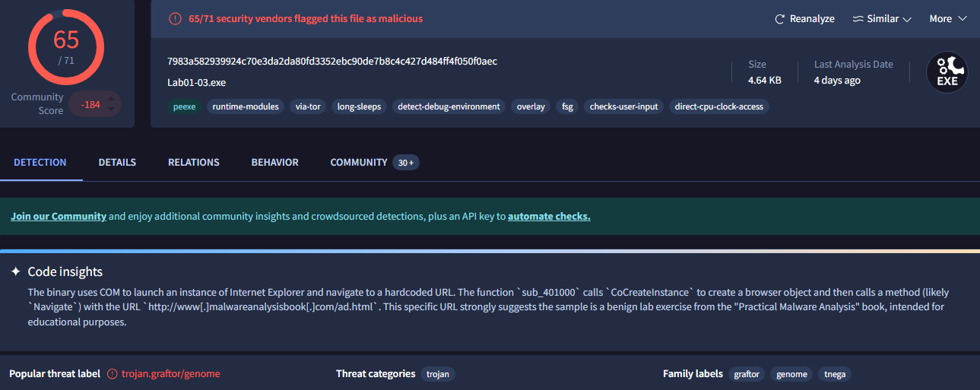Open the More dropdown menu

click(x=947, y=19)
